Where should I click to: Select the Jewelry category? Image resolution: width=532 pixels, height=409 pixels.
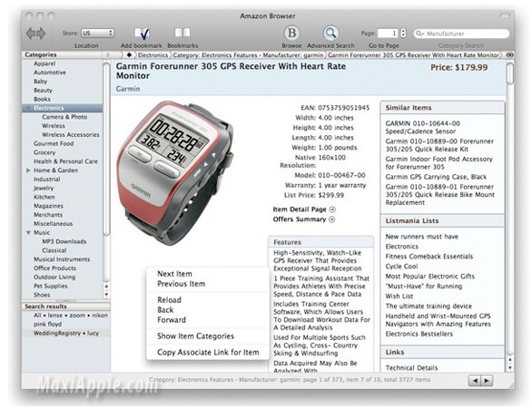44,188
